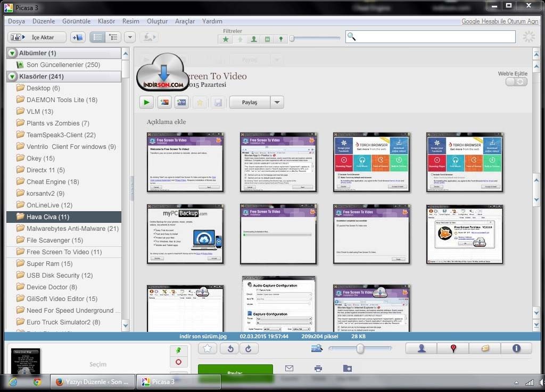Click the star button below the photo grid
The image size is (545, 392).
[x=208, y=348]
